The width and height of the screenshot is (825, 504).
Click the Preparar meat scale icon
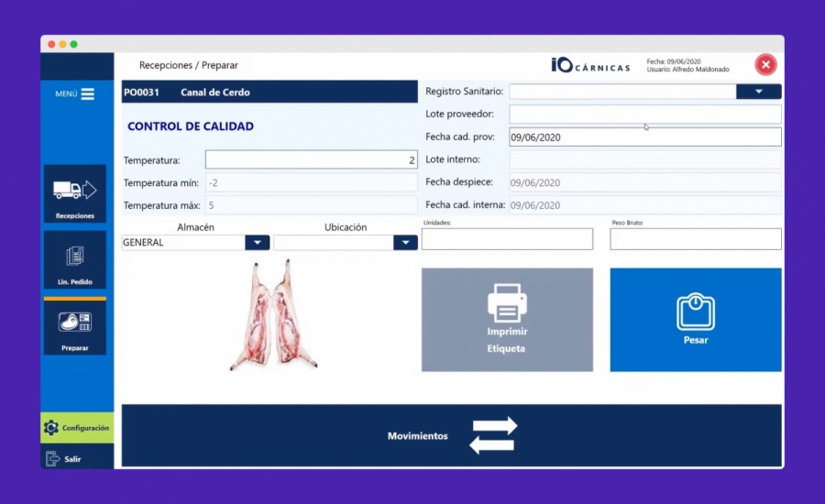coord(75,323)
